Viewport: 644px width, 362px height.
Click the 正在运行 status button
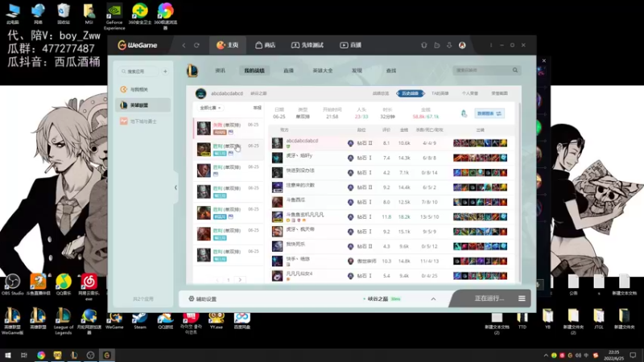pos(489,298)
